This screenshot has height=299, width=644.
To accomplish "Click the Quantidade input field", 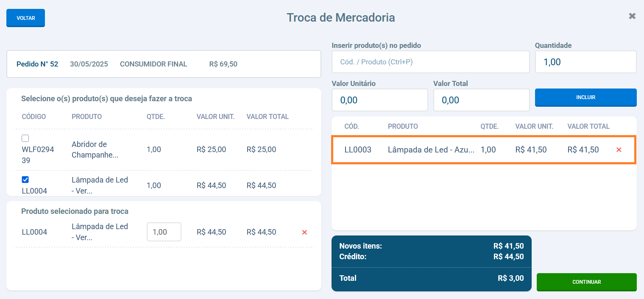I will coord(585,62).
